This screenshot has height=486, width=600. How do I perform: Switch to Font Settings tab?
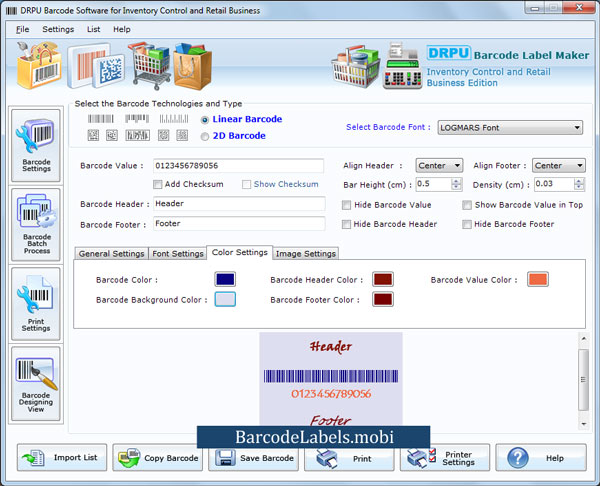pos(178,254)
